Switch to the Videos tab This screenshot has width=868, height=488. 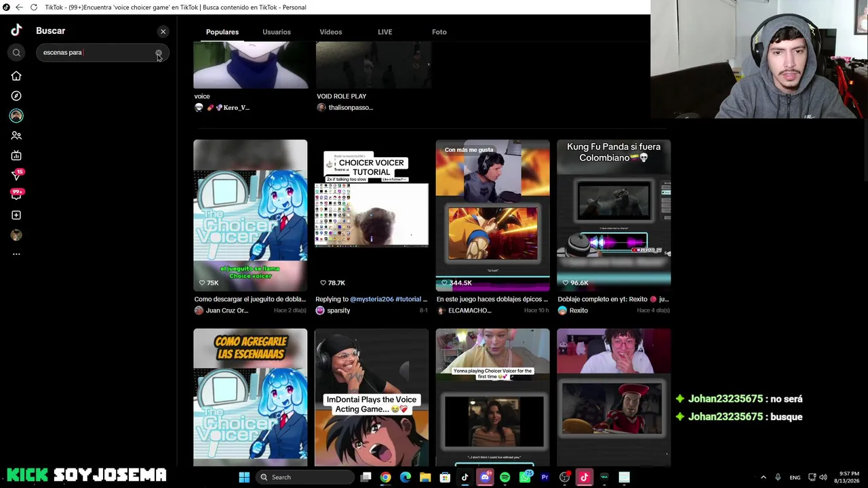coord(331,32)
